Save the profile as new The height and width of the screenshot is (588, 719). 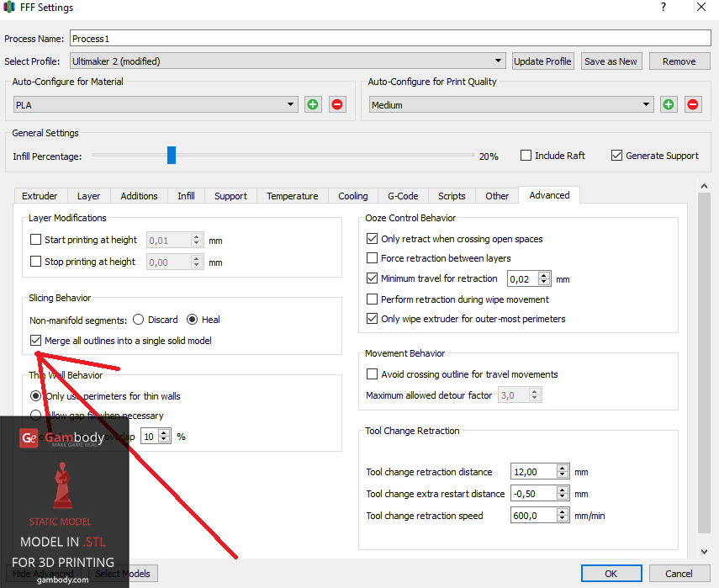pyautogui.click(x=611, y=61)
